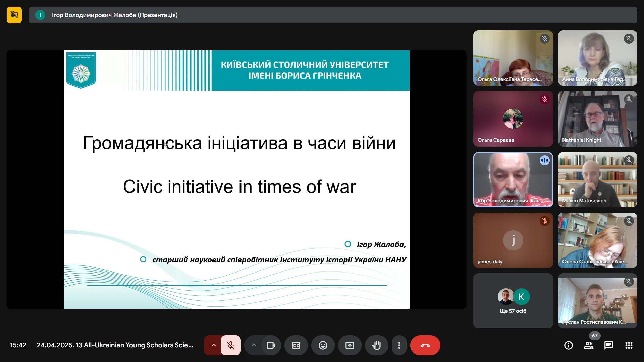Show the list of 67 participants

tap(589, 345)
